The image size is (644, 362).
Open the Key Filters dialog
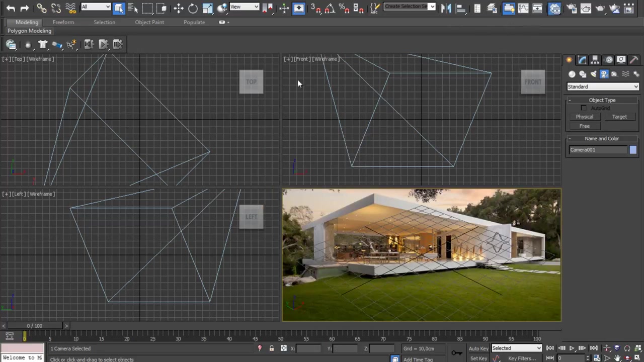pyautogui.click(x=522, y=358)
